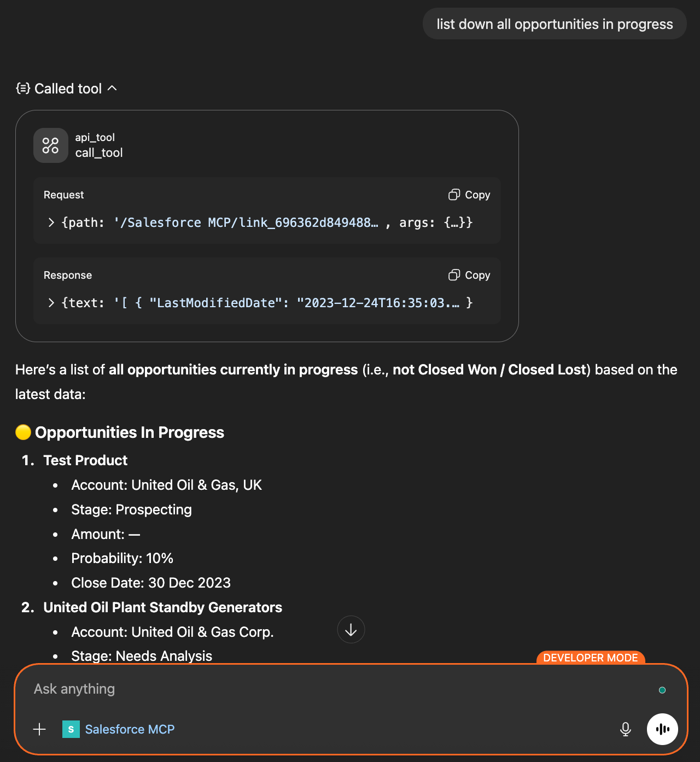
Task: Click the api_tool call icon
Action: click(x=50, y=145)
